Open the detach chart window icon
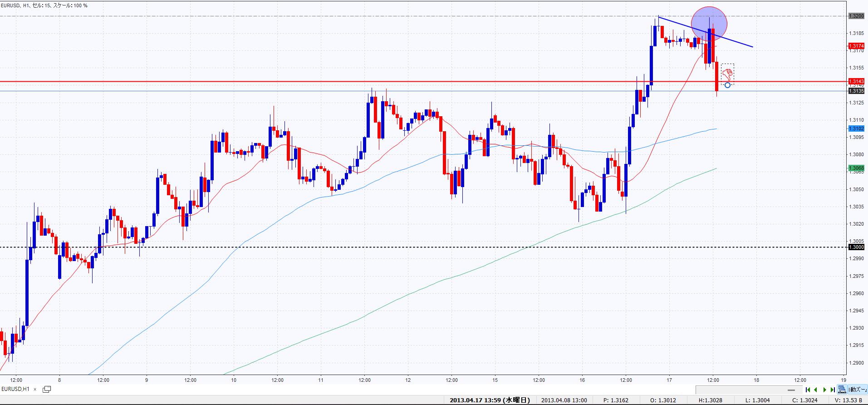The width and height of the screenshot is (868, 405). click(46, 389)
